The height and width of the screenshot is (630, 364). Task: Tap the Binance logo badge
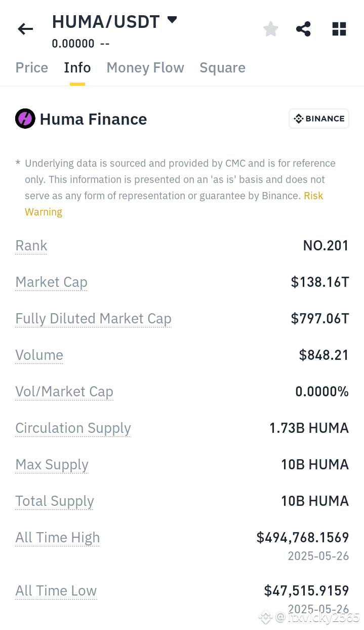pos(319,119)
